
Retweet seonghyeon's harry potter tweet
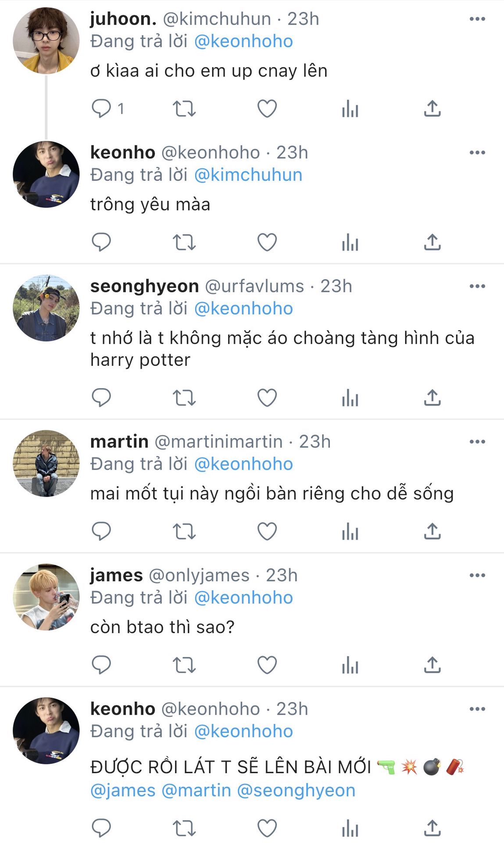click(184, 398)
